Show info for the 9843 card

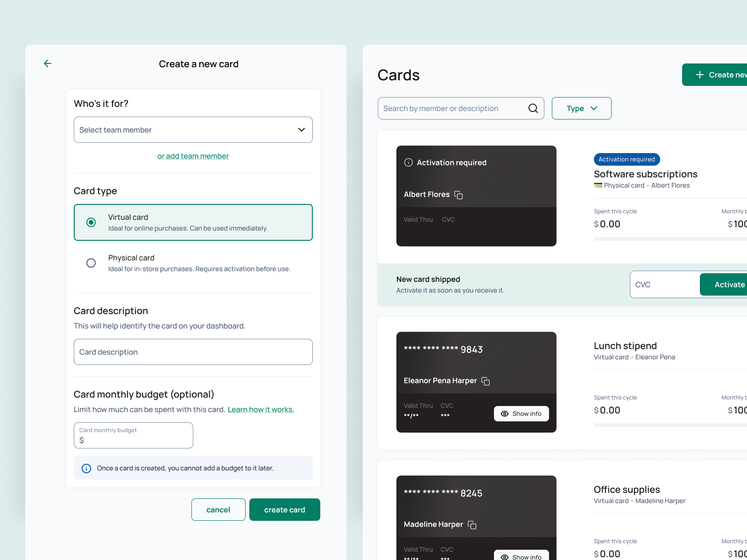click(521, 413)
